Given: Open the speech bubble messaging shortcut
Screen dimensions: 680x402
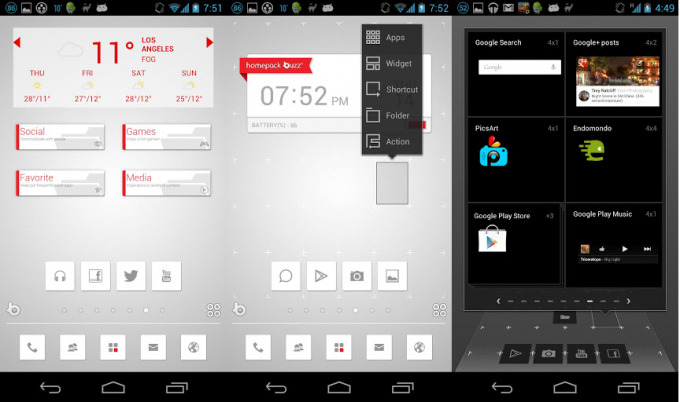Looking at the screenshot, I should [286, 276].
